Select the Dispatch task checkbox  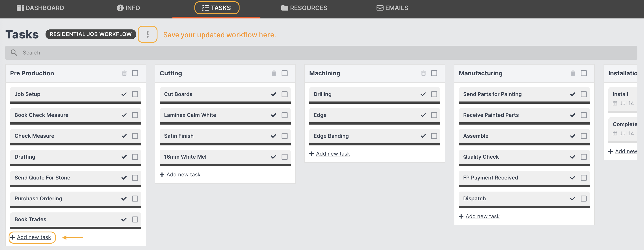click(x=584, y=199)
